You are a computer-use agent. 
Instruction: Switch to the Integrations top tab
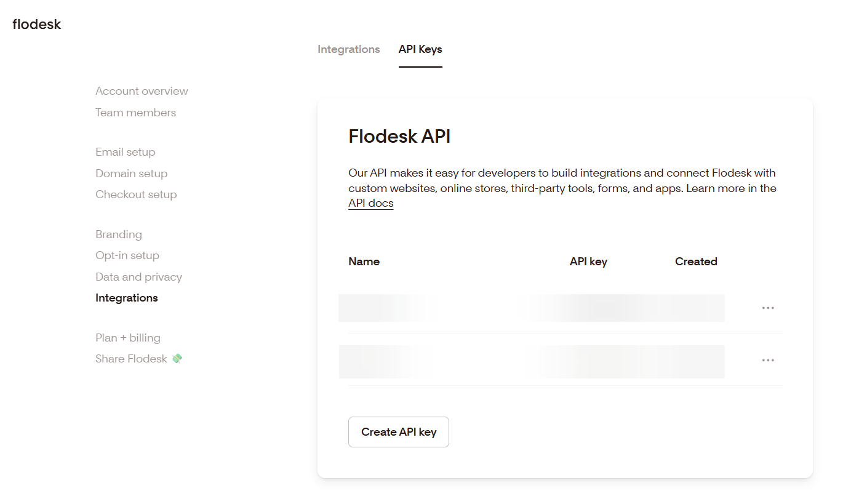(x=348, y=49)
